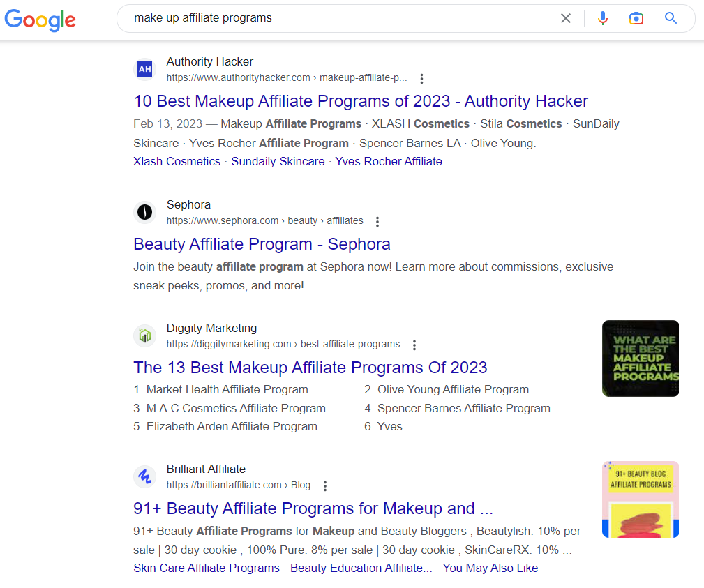Follow the 'Sundaily Skincare' sitelink
The height and width of the screenshot is (588, 704).
click(278, 161)
